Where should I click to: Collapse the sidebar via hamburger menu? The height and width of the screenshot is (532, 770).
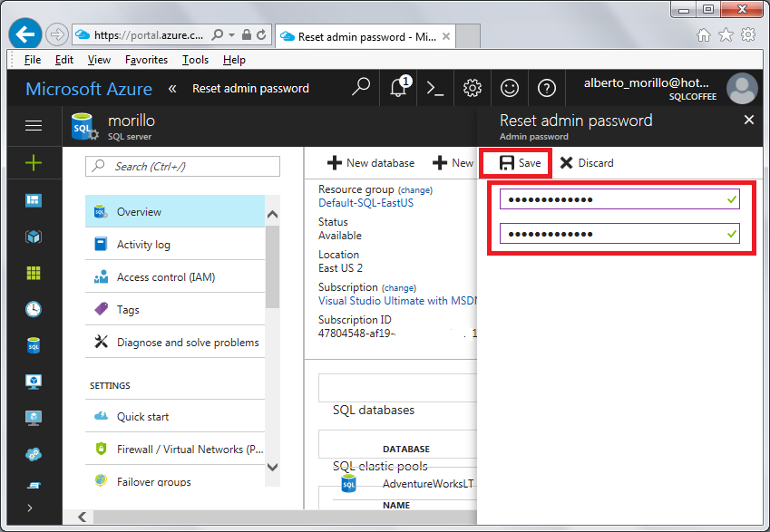point(34,125)
